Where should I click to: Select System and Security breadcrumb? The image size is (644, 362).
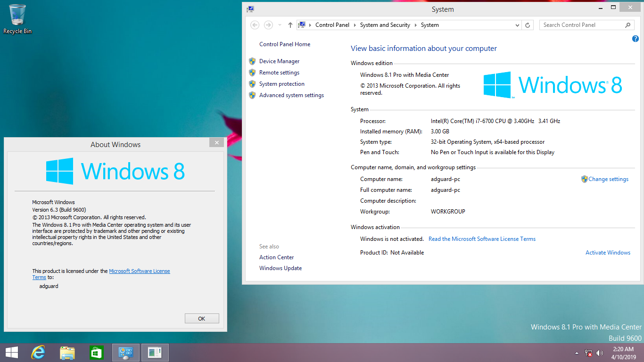pos(385,25)
